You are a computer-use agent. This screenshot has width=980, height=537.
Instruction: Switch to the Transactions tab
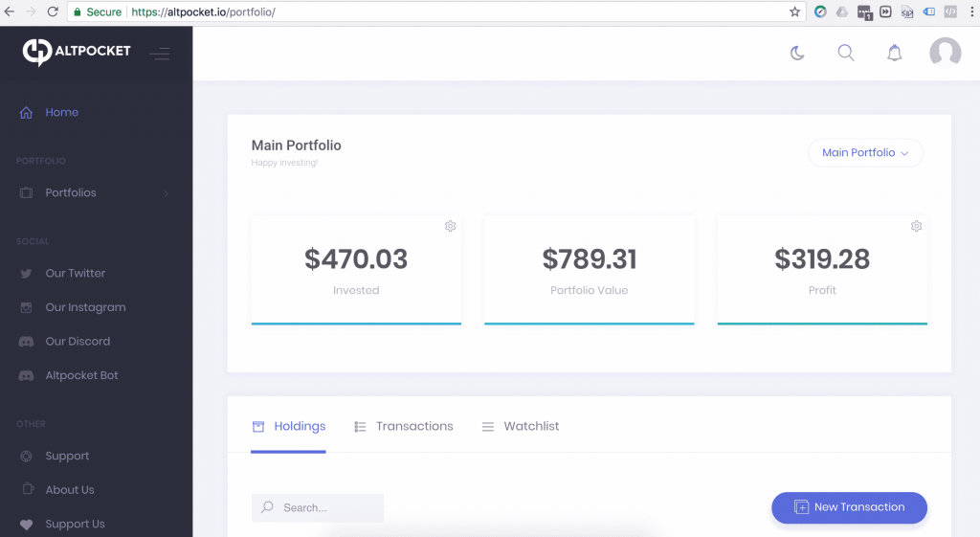403,426
